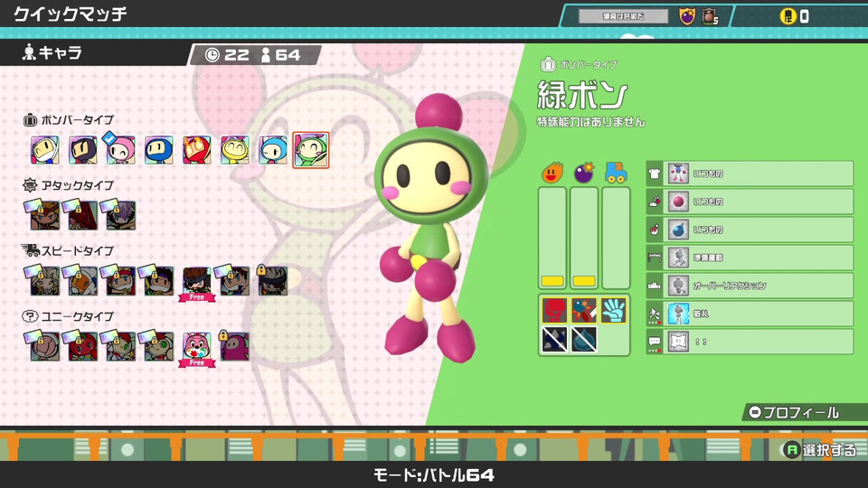Click the blue roller skate speed icon
The width and height of the screenshot is (868, 488).
[616, 174]
